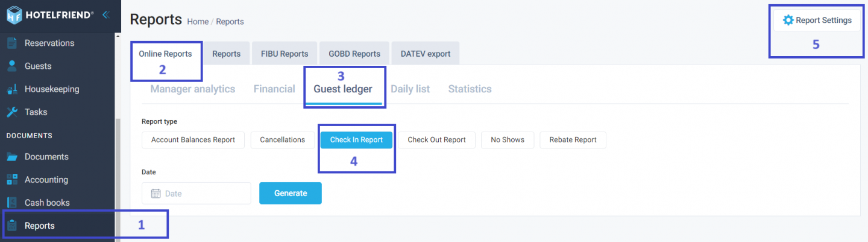Screen dimensions: 868x242
Task: Select the Manager analytics sub-tab
Action: point(193,89)
